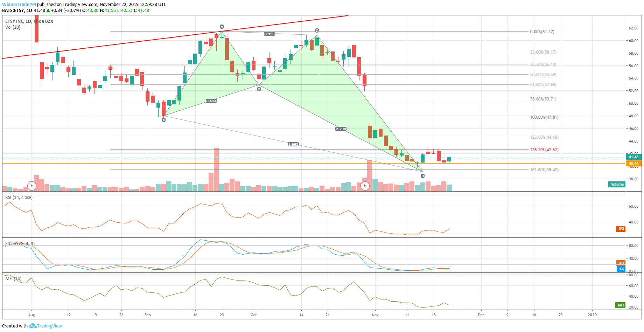Screen dimensions: 644x332
Task: Click the Volume tag on price axis
Action: (x=617, y=184)
